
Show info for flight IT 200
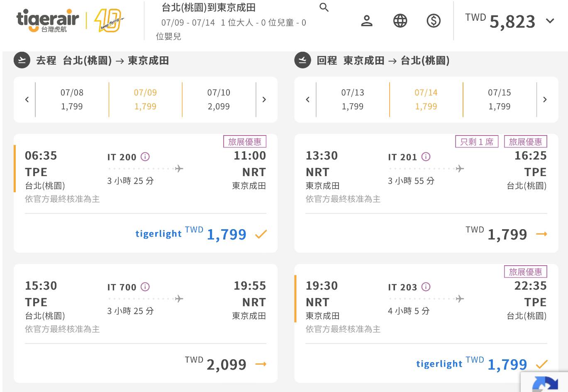[145, 157]
